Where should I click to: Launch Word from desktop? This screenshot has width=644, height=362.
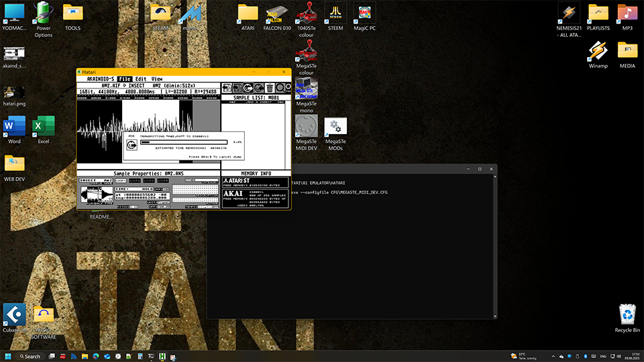coord(14,131)
